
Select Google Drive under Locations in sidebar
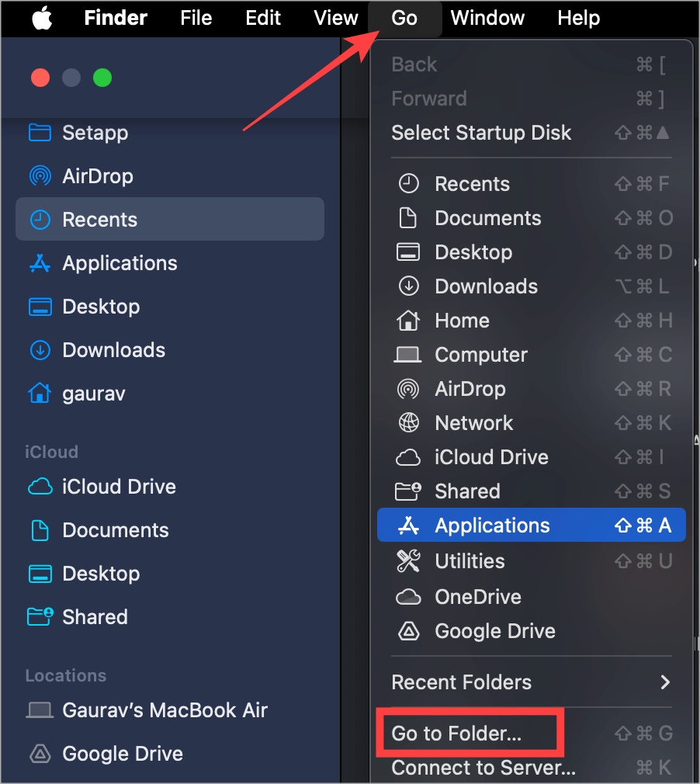click(170, 754)
